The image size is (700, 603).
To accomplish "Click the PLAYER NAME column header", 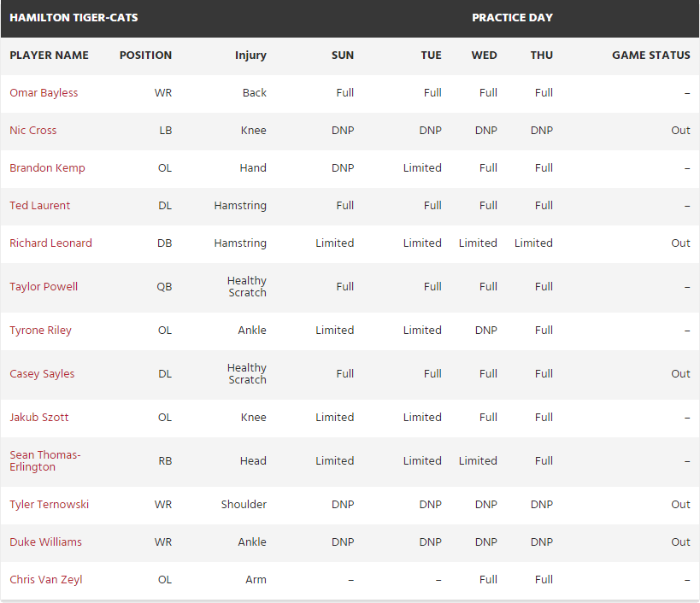I will (49, 56).
